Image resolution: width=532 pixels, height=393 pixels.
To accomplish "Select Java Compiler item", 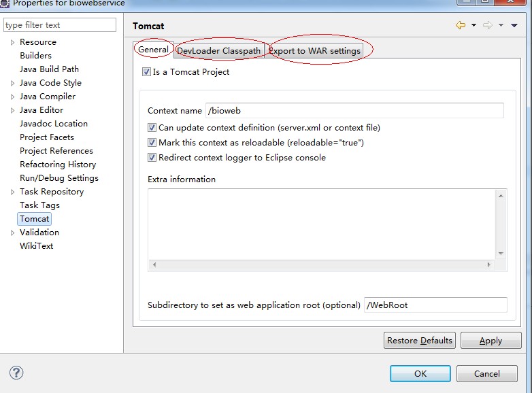I will click(x=48, y=97).
